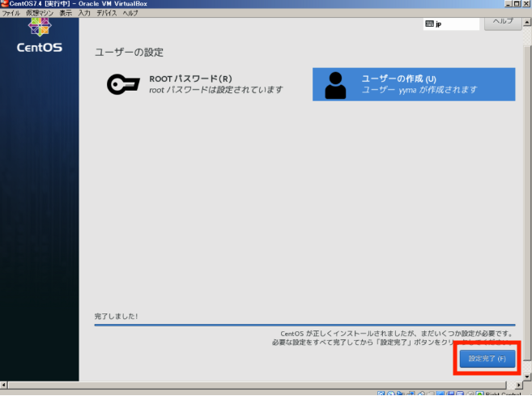The height and width of the screenshot is (396, 532).
Task: Click the key icon for root password
Action: tap(123, 84)
